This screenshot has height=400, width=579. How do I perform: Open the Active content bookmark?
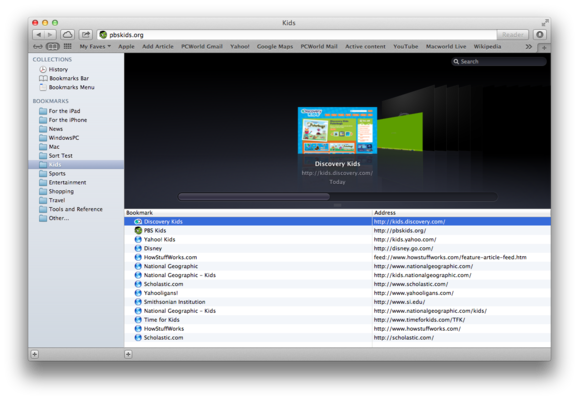[x=365, y=47]
